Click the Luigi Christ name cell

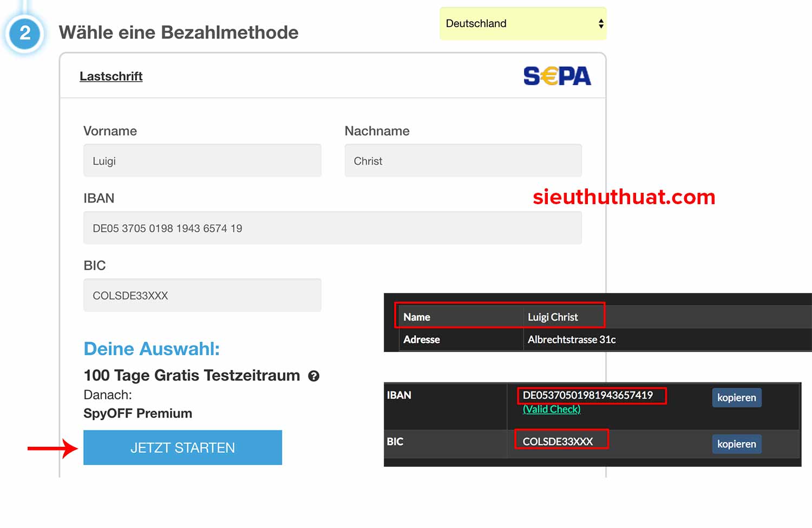tap(553, 317)
